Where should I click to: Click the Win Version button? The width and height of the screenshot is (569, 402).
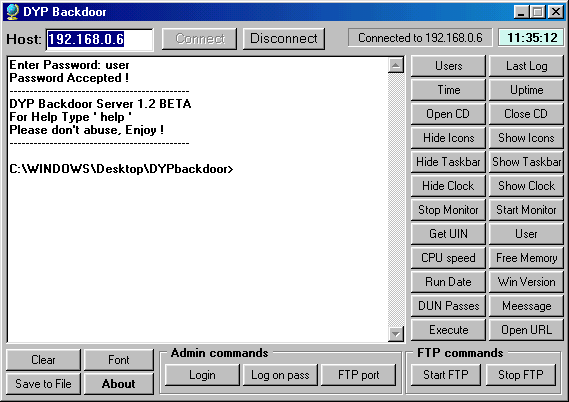tap(526, 282)
